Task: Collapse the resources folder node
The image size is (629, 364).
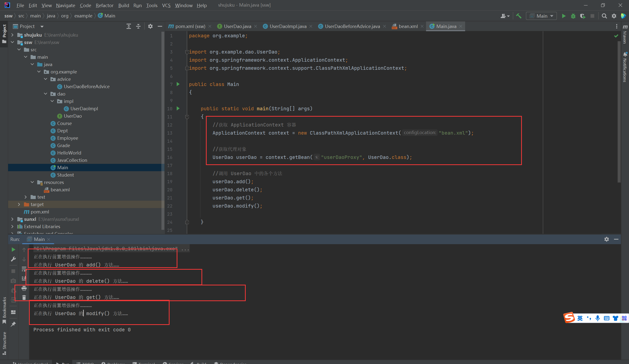Action: click(x=32, y=182)
